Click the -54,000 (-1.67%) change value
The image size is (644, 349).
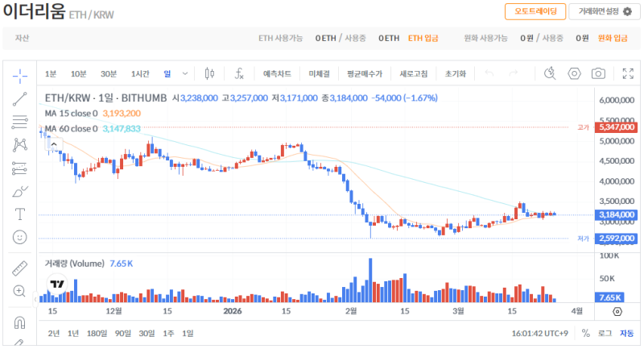click(x=405, y=98)
